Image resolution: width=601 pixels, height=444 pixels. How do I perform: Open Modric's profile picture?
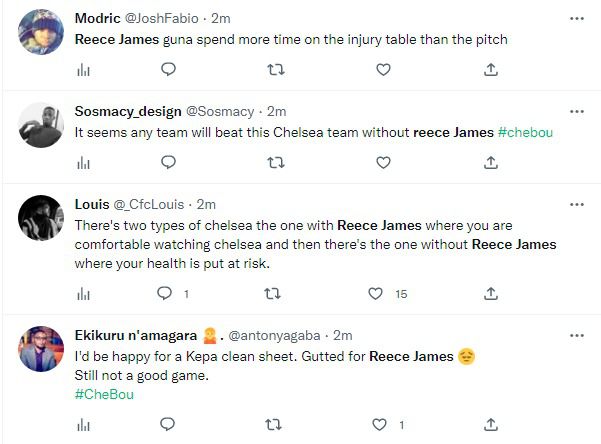tap(42, 31)
